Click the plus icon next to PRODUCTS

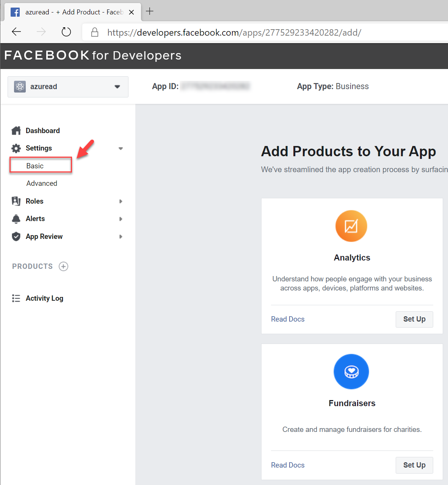[63, 266]
